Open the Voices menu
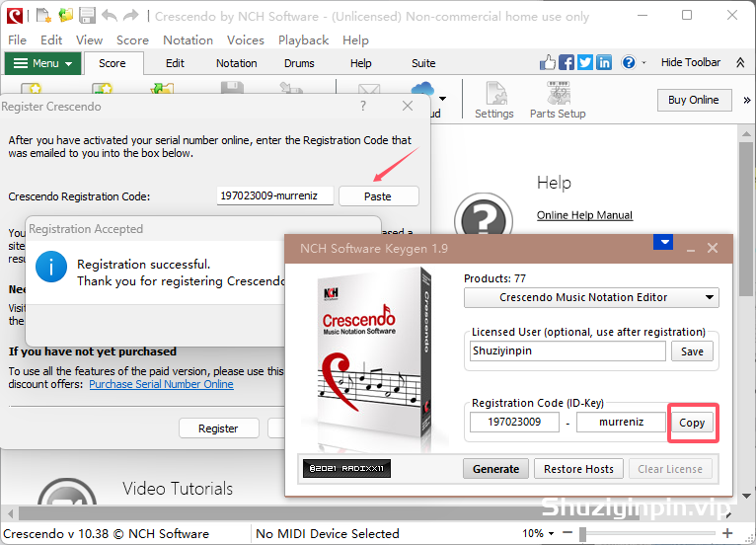 click(x=246, y=40)
